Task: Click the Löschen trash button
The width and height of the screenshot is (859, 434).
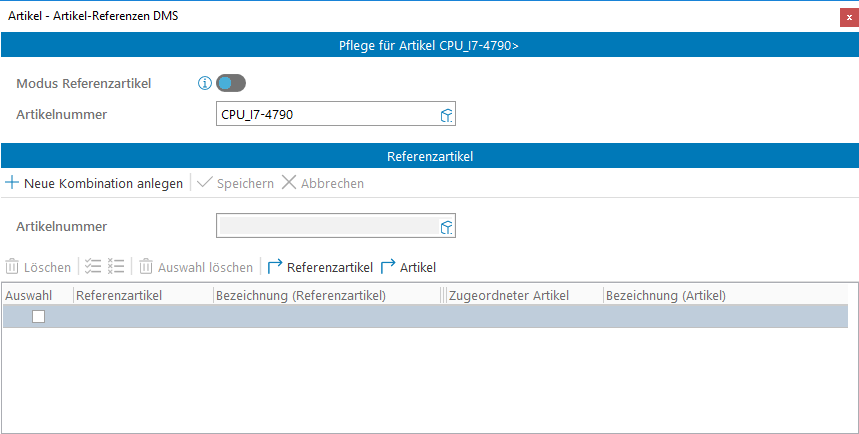Action: pyautogui.click(x=39, y=267)
